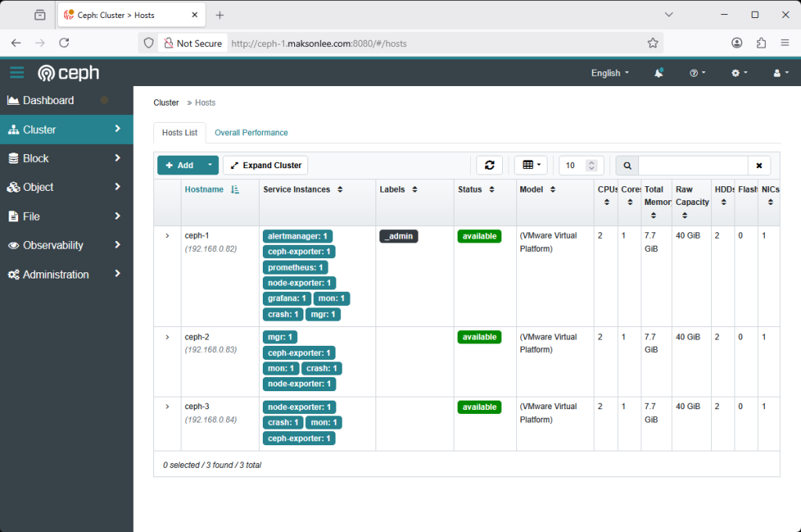
Task: Open the table columns toggle menu
Action: tap(531, 165)
